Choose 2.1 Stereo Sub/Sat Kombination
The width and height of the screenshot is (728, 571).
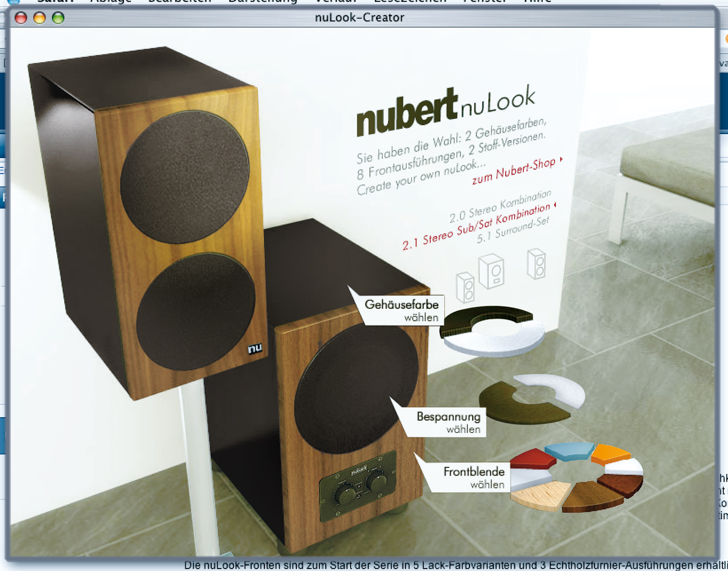tap(479, 226)
